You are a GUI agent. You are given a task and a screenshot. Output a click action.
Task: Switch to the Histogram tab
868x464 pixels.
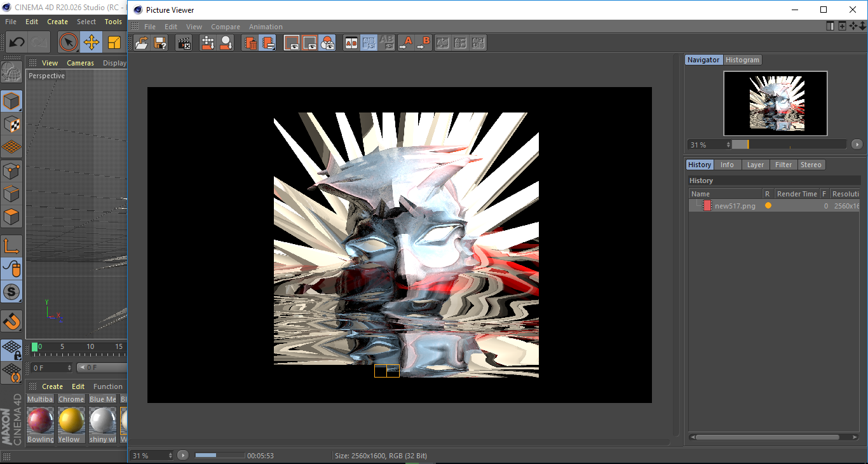click(x=742, y=60)
